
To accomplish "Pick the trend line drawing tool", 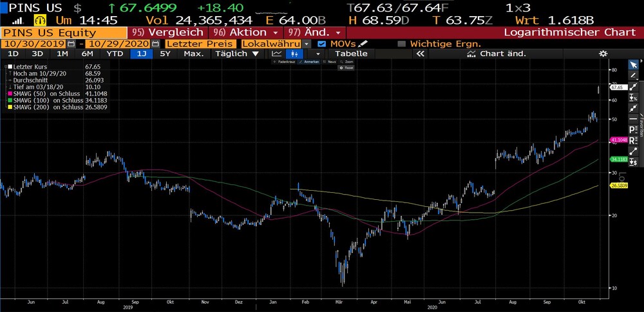I will point(633,87).
